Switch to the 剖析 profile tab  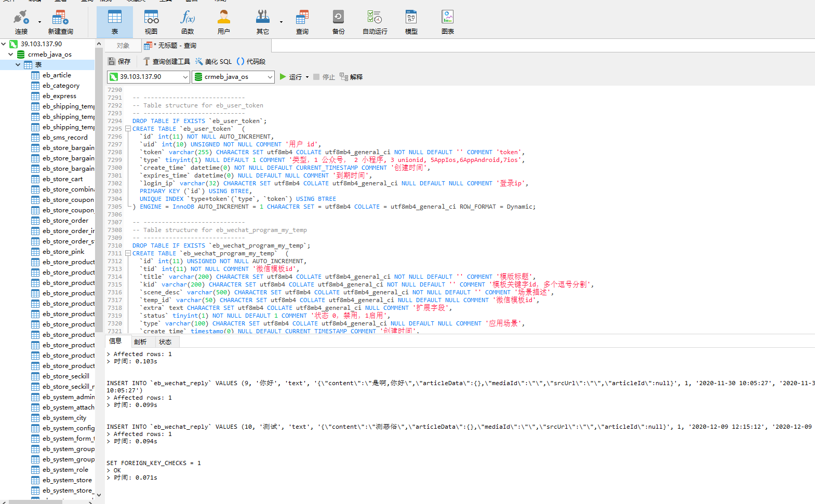[x=140, y=342]
